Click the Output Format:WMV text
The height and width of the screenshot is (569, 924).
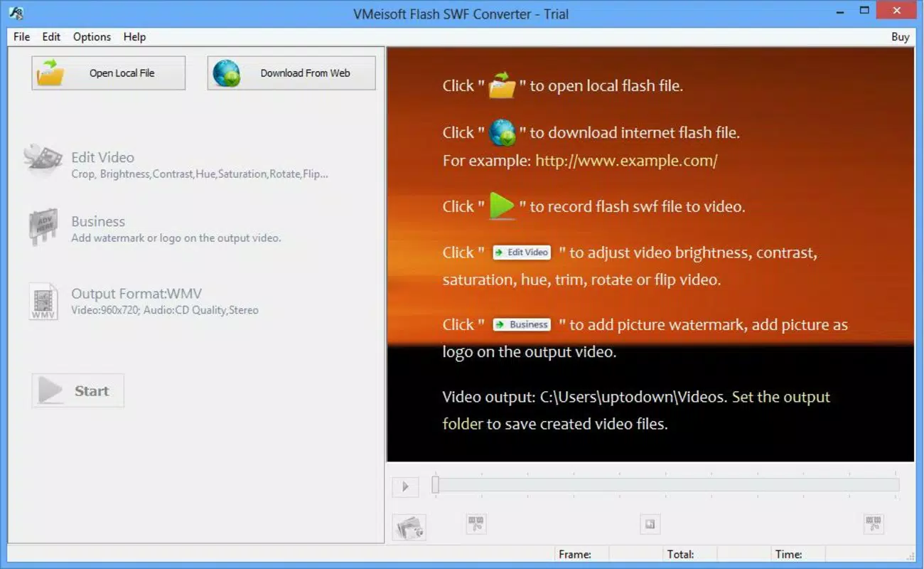click(136, 294)
